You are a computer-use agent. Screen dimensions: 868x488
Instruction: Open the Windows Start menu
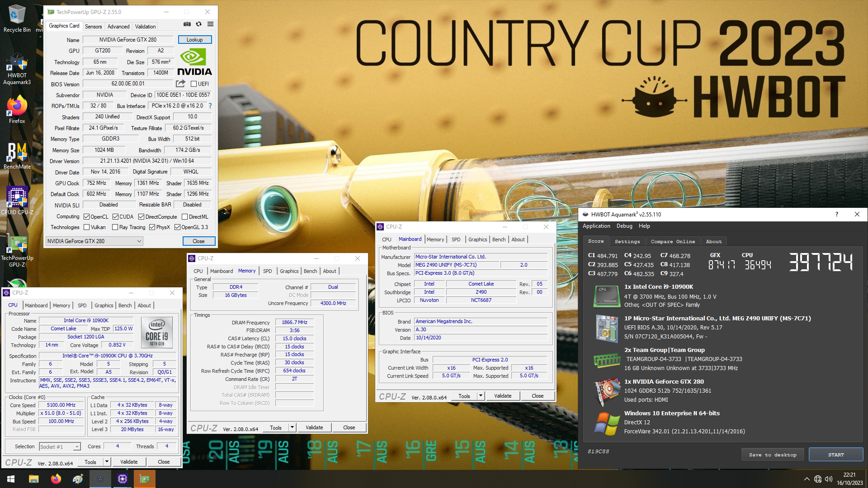(11, 479)
